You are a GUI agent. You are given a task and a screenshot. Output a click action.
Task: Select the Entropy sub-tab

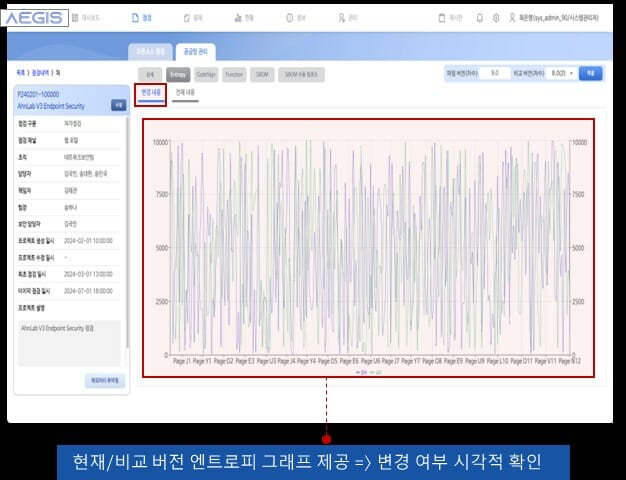coord(177,73)
